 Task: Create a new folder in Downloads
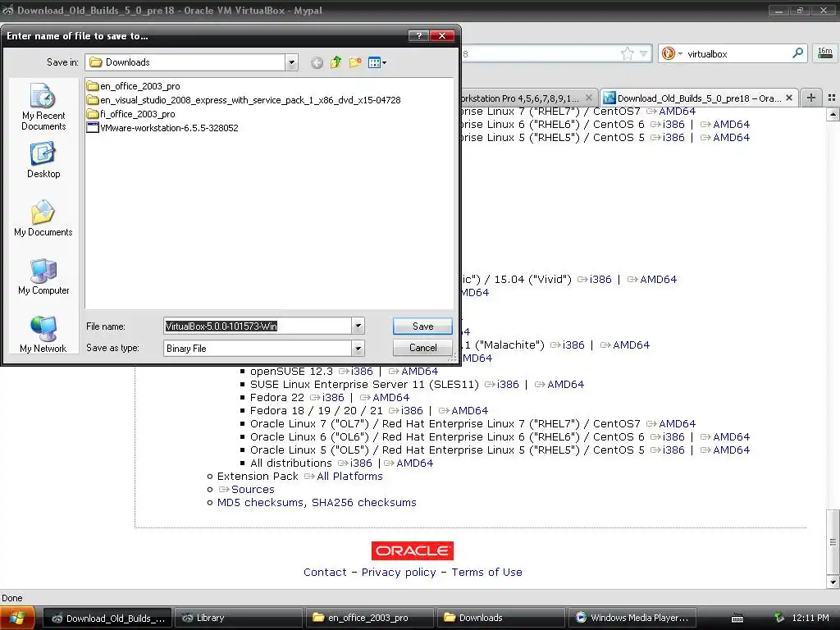click(355, 62)
